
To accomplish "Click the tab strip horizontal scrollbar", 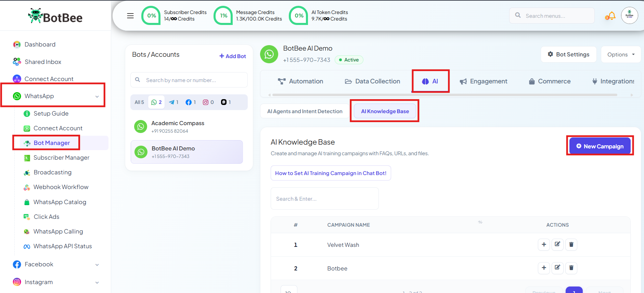I will point(445,95).
